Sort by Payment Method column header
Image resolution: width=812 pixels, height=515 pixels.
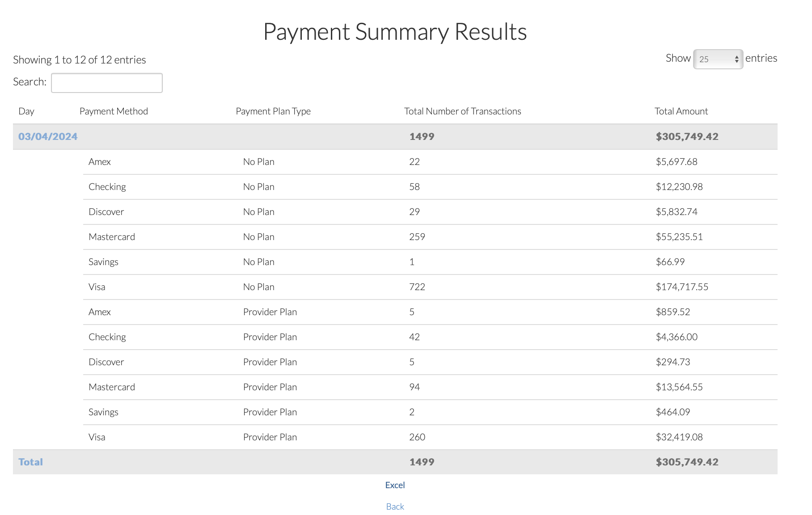point(114,111)
